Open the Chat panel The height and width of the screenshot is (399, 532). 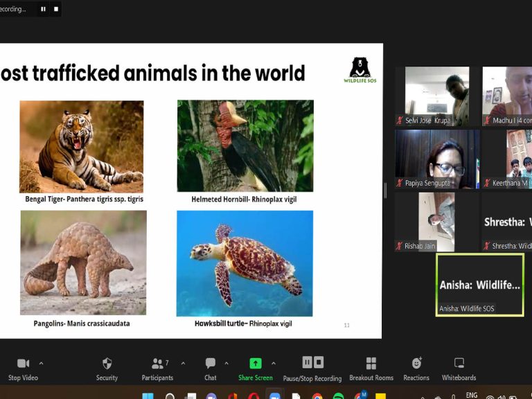(x=211, y=364)
